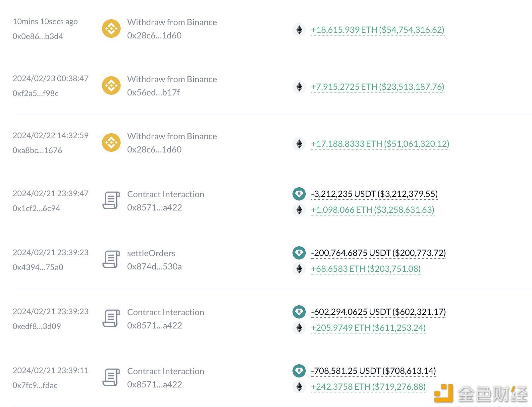
Task: Click contract scroll icon beside settleOrders
Action: tap(111, 260)
